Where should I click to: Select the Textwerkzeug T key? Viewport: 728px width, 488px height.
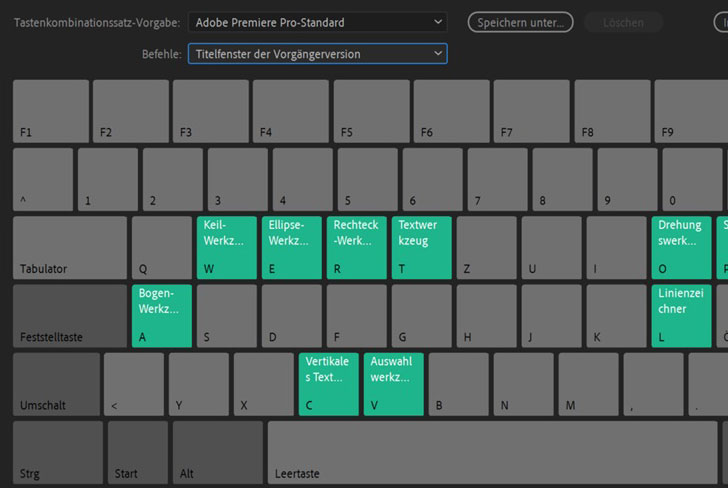[x=422, y=247]
